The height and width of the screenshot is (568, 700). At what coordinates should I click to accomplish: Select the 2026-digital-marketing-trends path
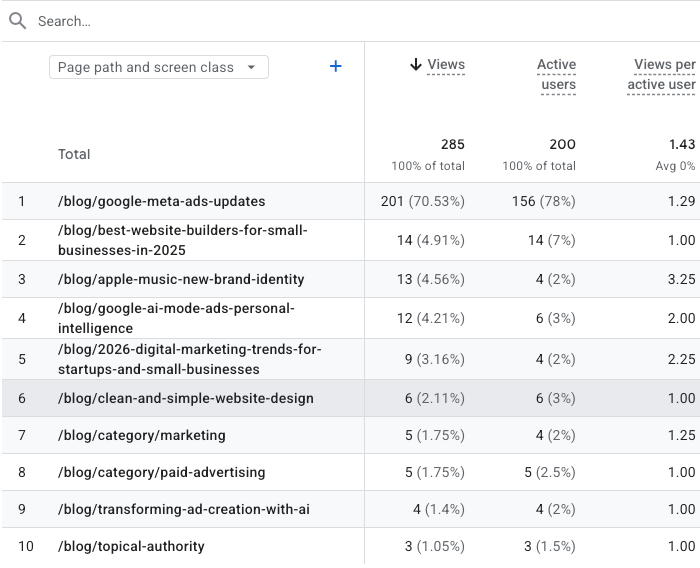[189, 359]
